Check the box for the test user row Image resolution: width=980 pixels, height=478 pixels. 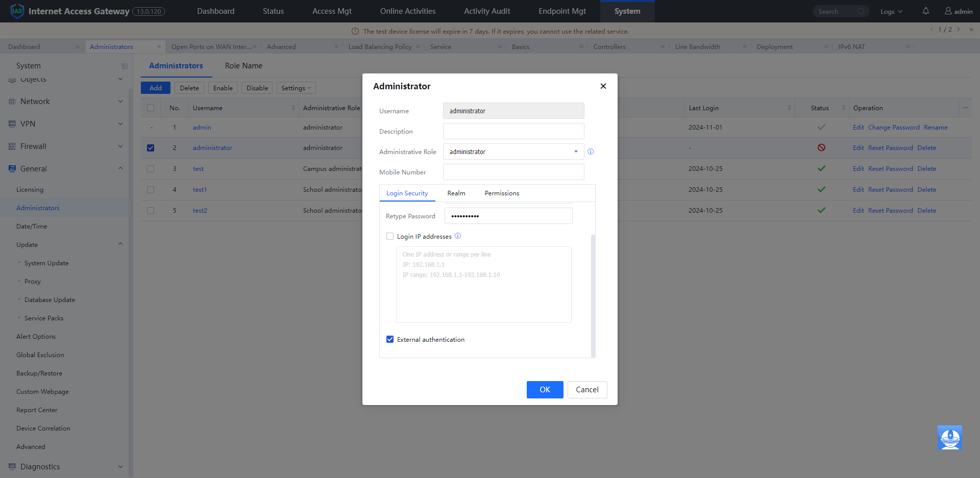(x=151, y=169)
